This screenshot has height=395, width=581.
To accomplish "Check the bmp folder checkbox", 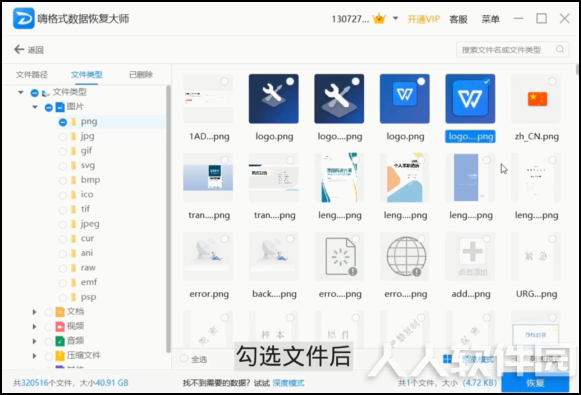I will pos(63,180).
